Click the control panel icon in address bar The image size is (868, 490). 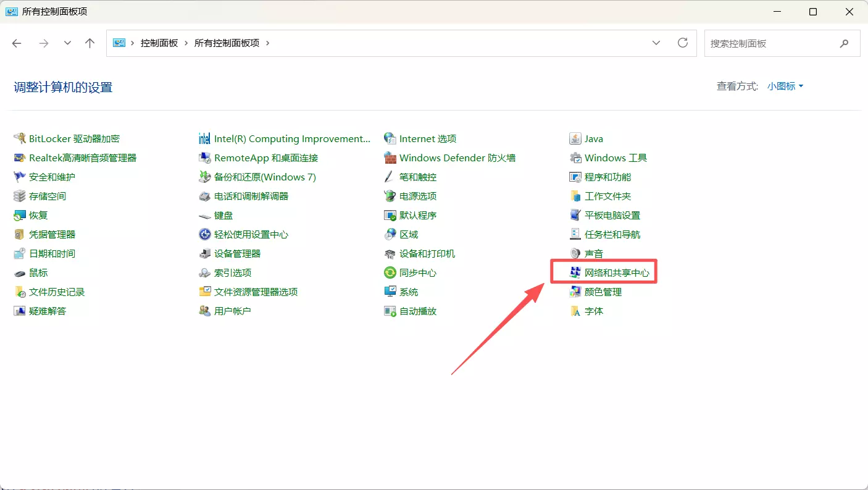(119, 43)
